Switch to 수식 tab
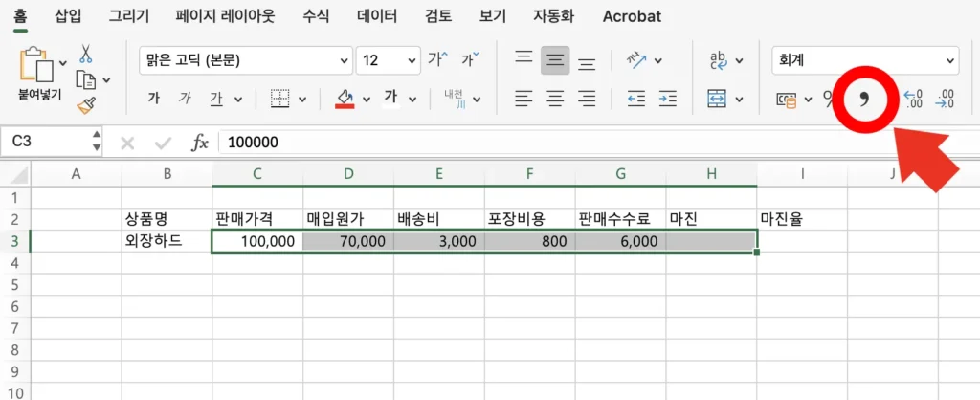980x400 pixels. tap(316, 16)
